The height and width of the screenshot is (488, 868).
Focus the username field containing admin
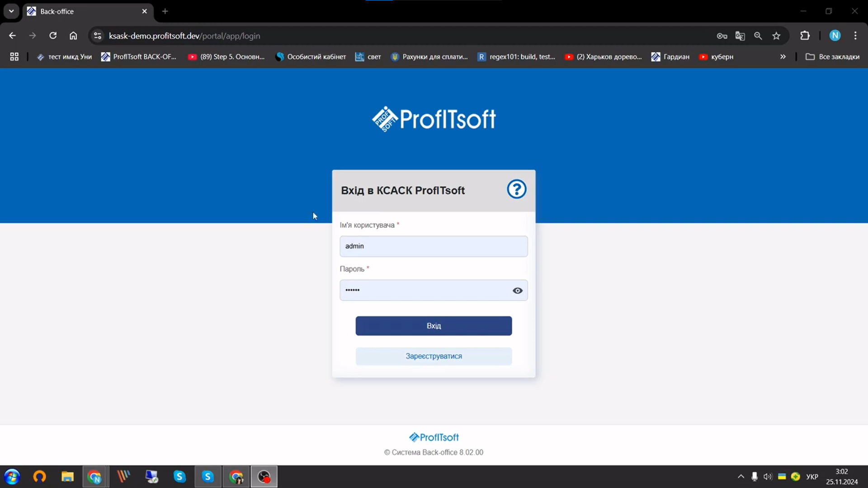[434, 246]
